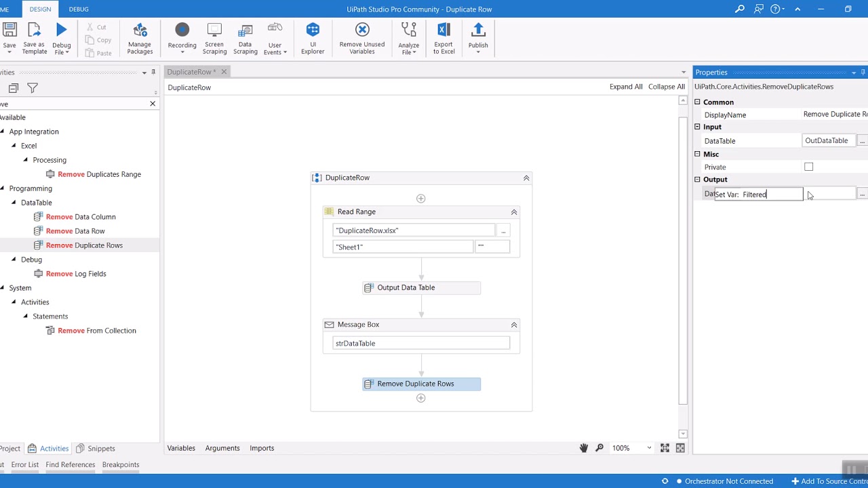Click the Save icon in the ribbon

pos(9,30)
